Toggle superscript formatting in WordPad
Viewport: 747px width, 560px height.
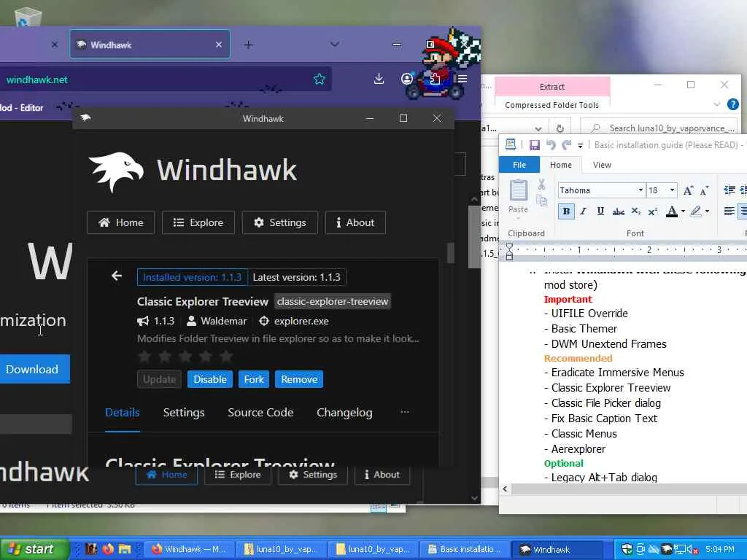653,211
